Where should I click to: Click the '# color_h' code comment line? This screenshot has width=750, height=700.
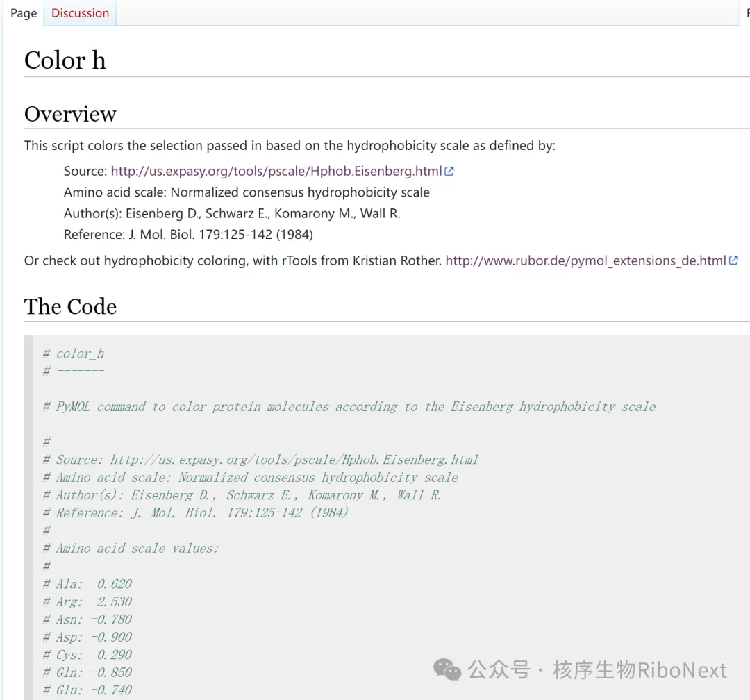click(x=74, y=353)
